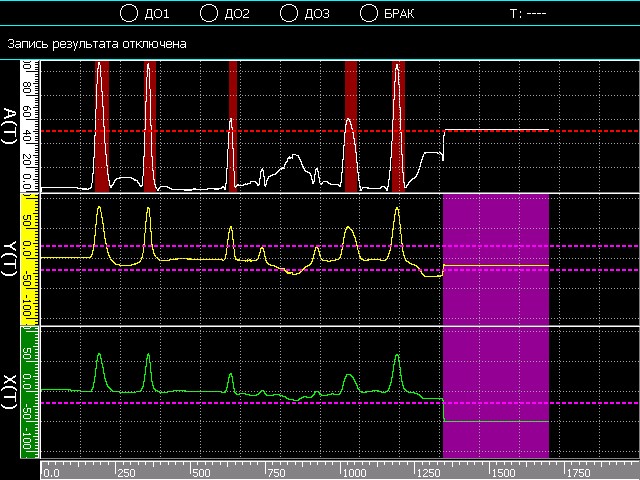Click the 0.0 origin on the time axis
The image size is (640, 480).
pyautogui.click(x=52, y=471)
